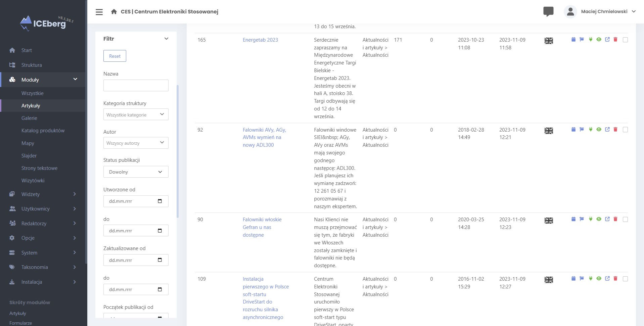Viewport: 644px width, 326px height.
Task: Select checkbox for Falowniki AVy row
Action: click(x=625, y=130)
